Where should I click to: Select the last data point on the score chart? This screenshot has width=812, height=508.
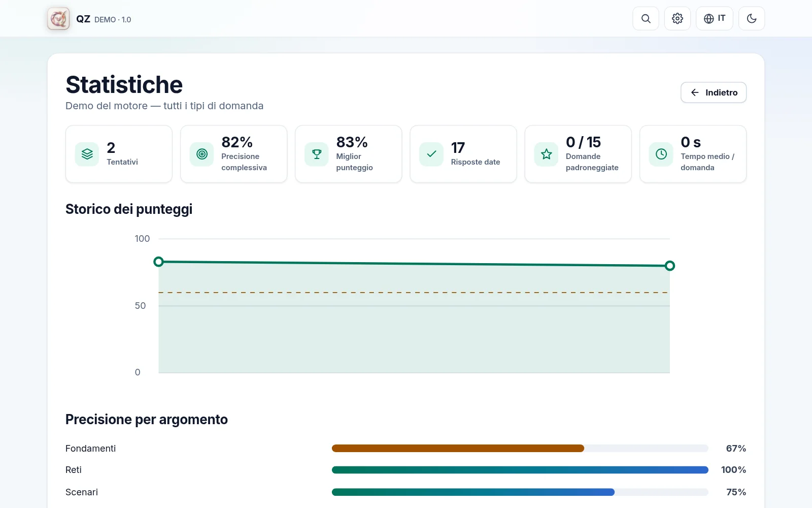[x=669, y=266]
